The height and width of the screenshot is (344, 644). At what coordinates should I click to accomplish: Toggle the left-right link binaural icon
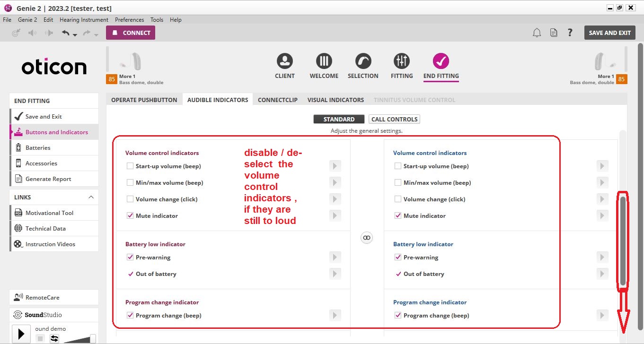click(x=367, y=238)
